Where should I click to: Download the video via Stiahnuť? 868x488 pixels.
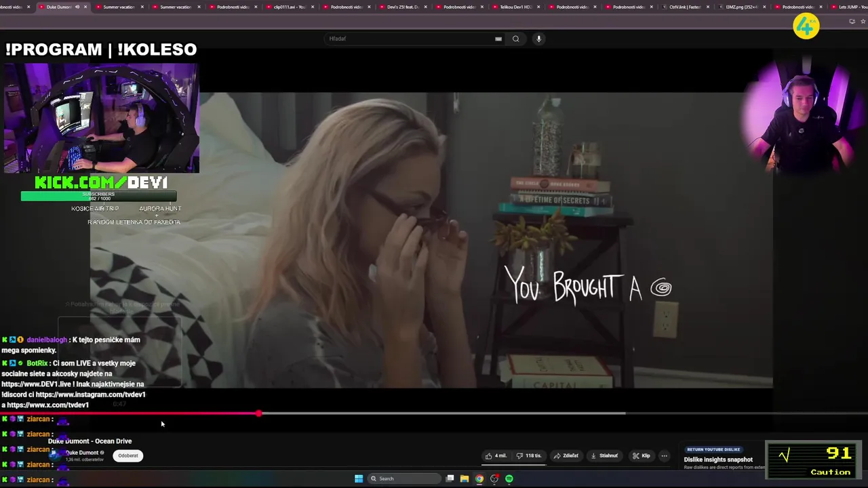(x=604, y=455)
